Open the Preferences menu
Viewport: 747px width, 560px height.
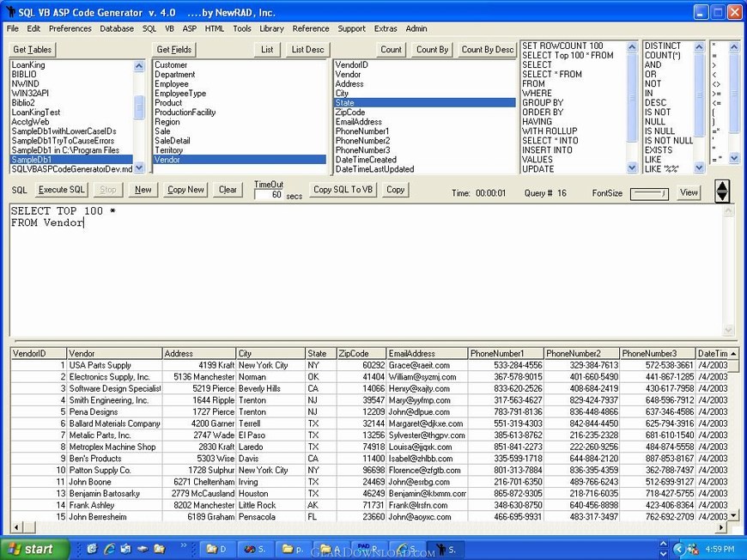click(x=70, y=28)
